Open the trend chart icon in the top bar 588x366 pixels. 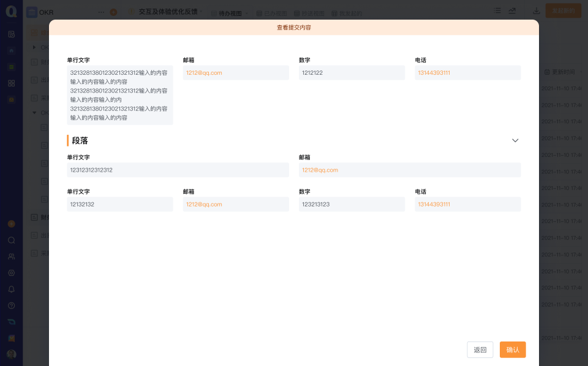coord(512,11)
